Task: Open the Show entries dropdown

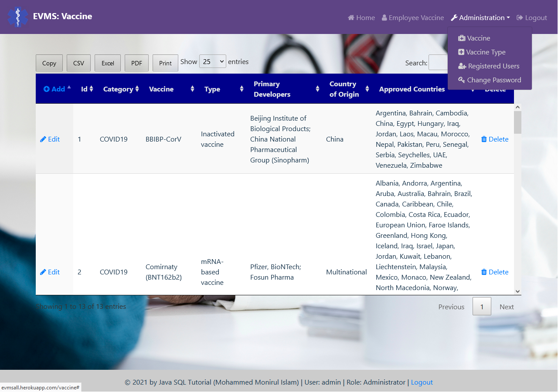Action: [x=212, y=61]
